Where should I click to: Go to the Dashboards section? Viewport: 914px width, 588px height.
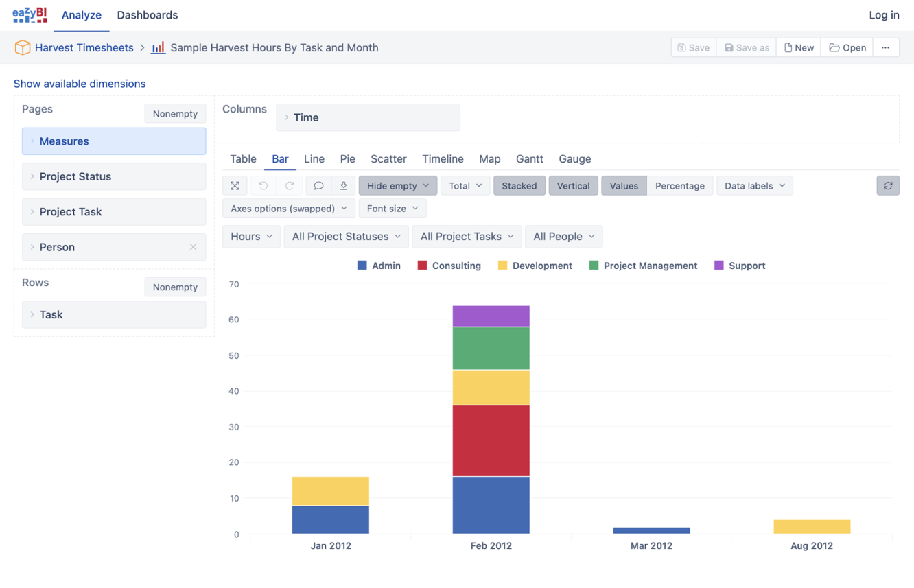click(148, 14)
